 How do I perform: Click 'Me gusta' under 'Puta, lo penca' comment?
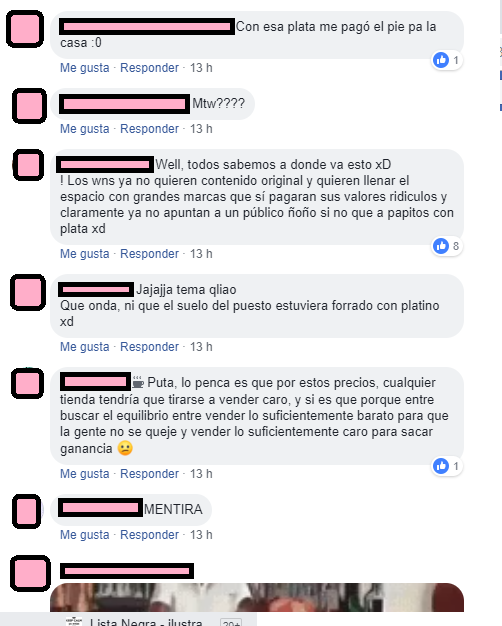(x=85, y=474)
